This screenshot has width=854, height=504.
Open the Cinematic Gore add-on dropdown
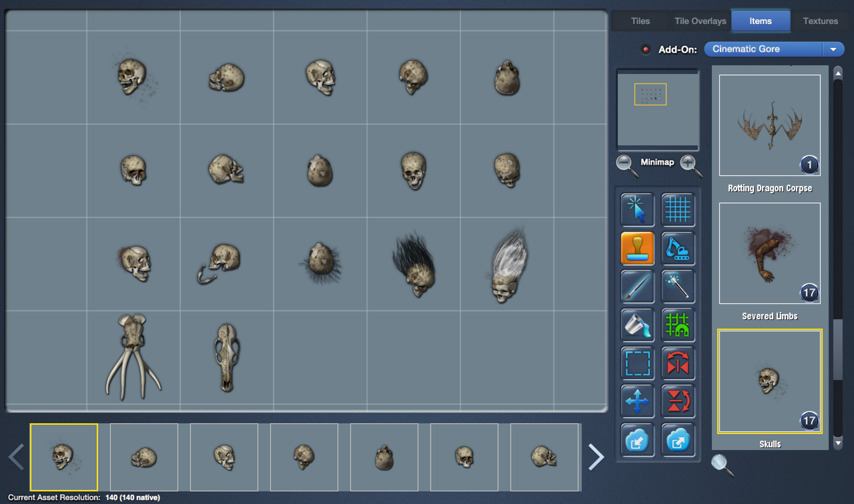click(x=774, y=49)
